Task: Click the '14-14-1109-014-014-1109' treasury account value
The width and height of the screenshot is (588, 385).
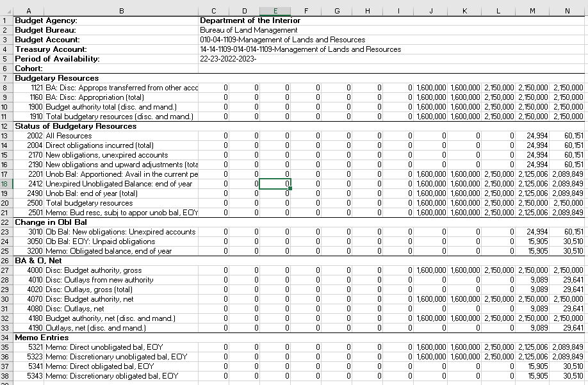Action: coord(300,49)
